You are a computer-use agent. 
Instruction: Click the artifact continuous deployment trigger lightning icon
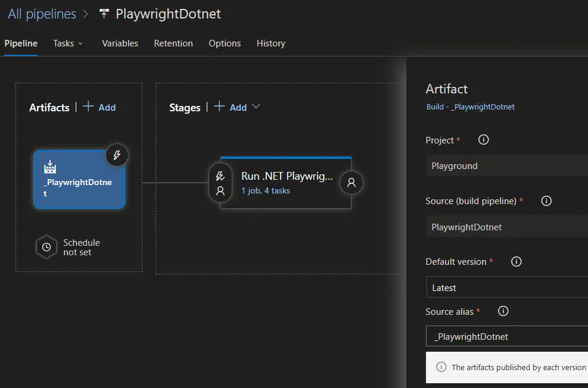[117, 155]
